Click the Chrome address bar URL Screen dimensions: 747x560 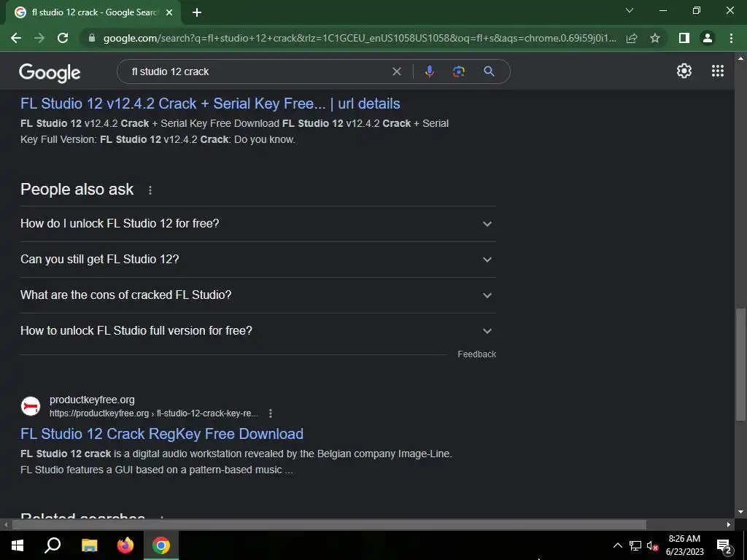(x=360, y=38)
